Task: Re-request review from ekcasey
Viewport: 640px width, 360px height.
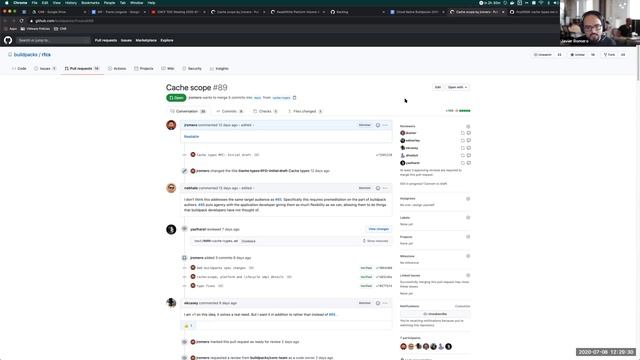Action: [x=462, y=148]
